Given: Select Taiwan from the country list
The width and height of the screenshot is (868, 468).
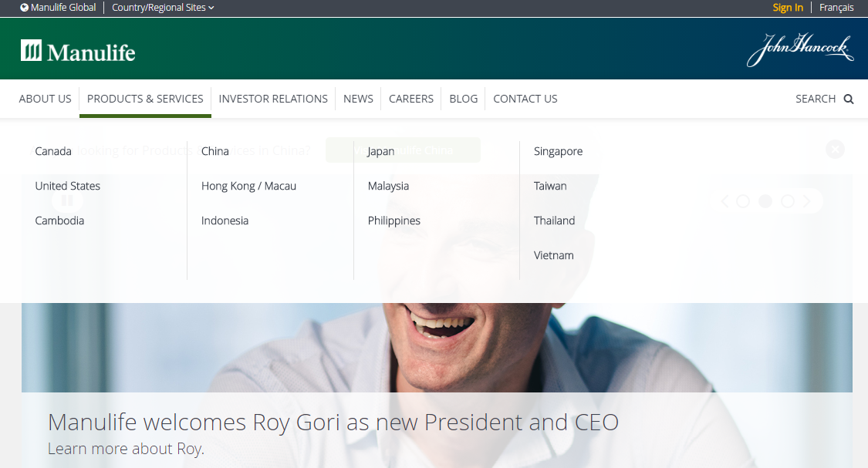Looking at the screenshot, I should [x=550, y=187].
